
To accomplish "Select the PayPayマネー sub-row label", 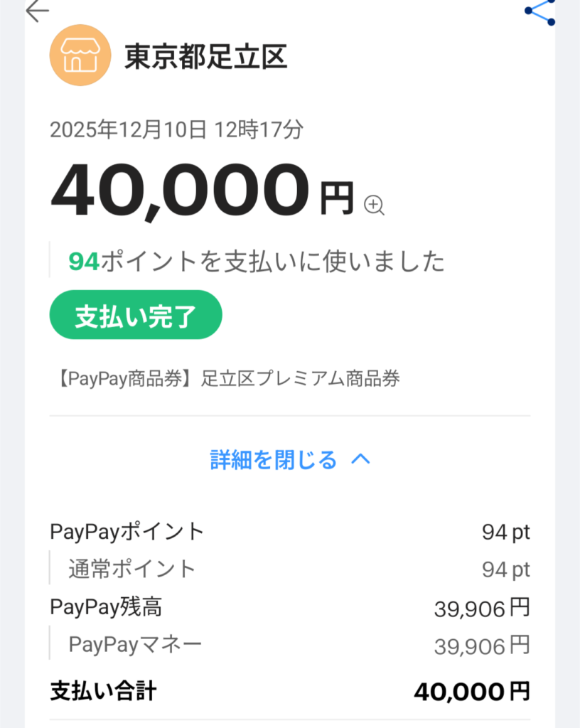I will tap(135, 645).
